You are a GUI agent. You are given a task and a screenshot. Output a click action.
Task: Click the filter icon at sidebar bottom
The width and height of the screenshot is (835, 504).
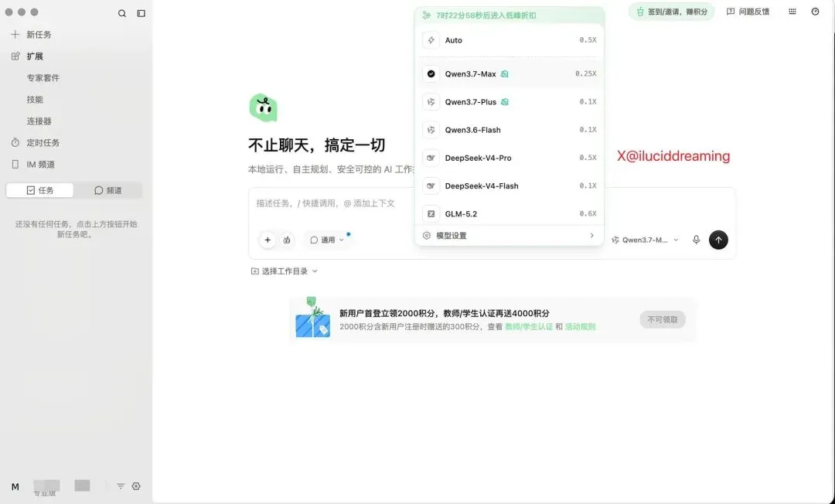[121, 486]
